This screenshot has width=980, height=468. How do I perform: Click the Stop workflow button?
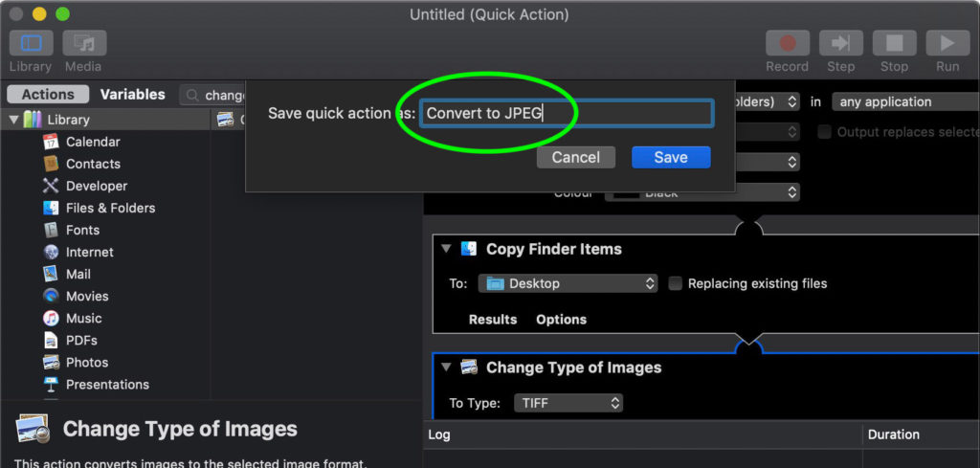point(895,42)
